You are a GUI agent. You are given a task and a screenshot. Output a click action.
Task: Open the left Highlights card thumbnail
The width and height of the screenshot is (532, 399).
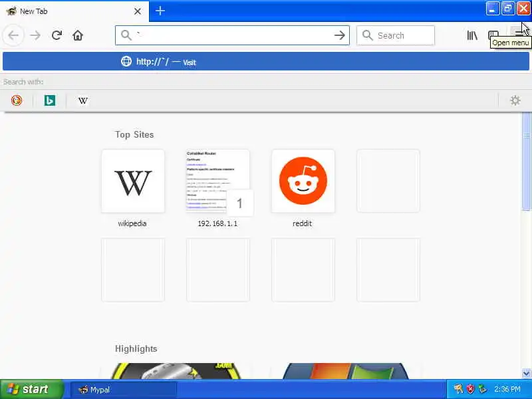click(176, 370)
